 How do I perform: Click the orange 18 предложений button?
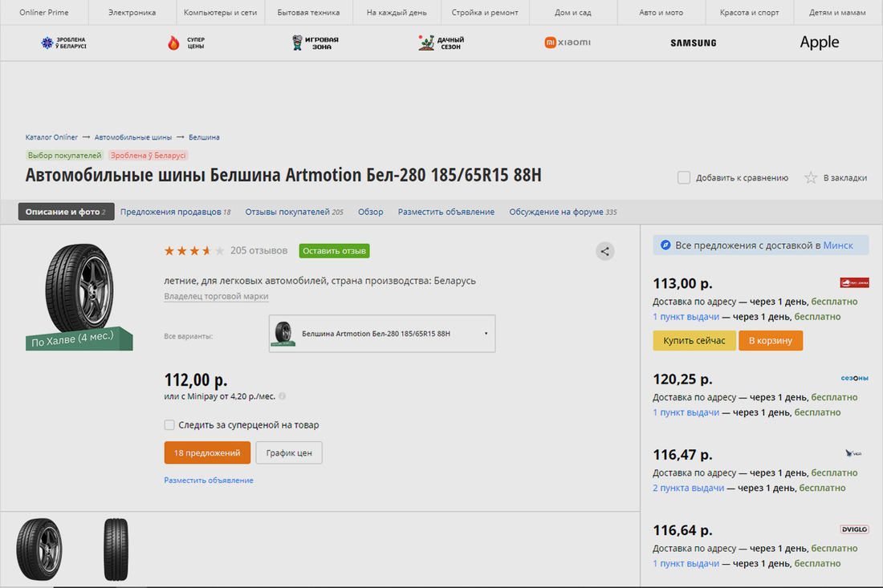tap(207, 452)
